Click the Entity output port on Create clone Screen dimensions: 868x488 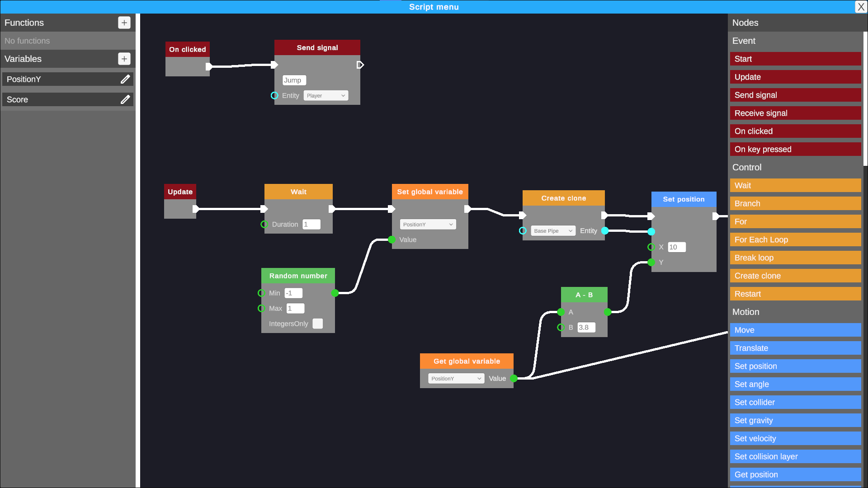click(x=605, y=231)
